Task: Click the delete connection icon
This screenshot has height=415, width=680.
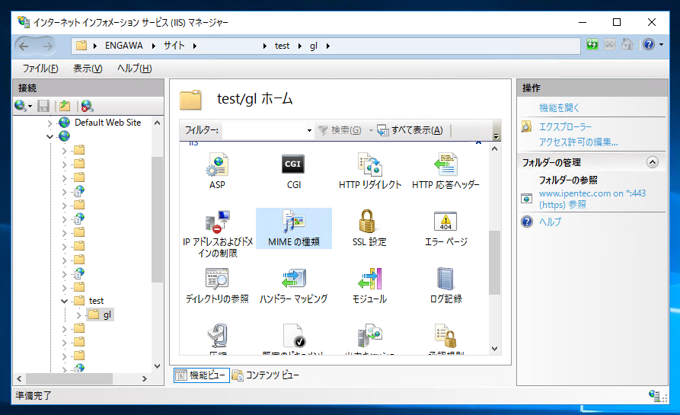Action: 87,106
